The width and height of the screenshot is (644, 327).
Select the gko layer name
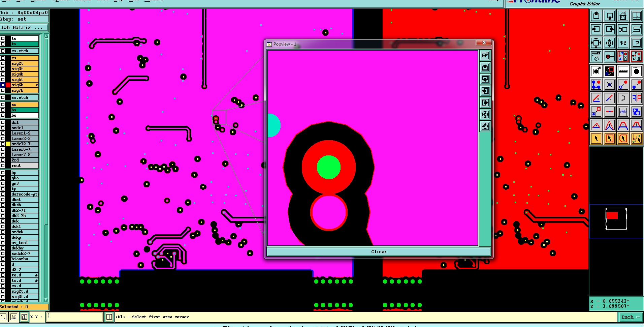pyautogui.click(x=25, y=178)
